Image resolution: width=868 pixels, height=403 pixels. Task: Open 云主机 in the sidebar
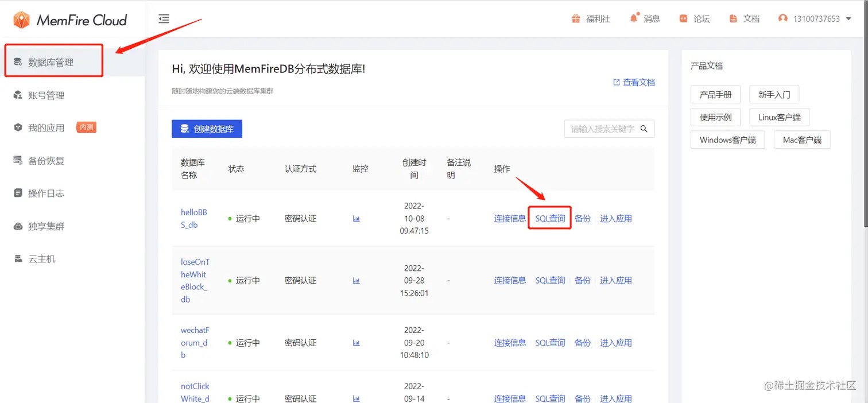tap(72, 259)
